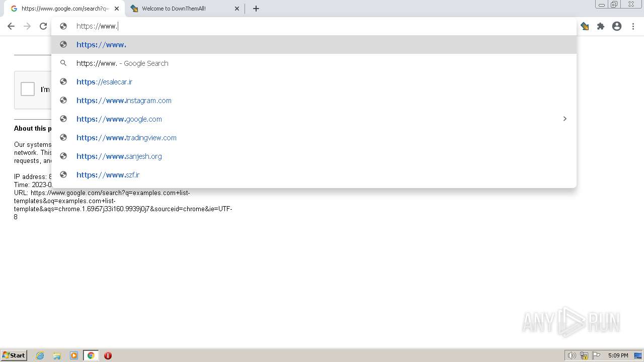Open the media player taskbar icon
This screenshot has width=644, height=362.
(74, 355)
